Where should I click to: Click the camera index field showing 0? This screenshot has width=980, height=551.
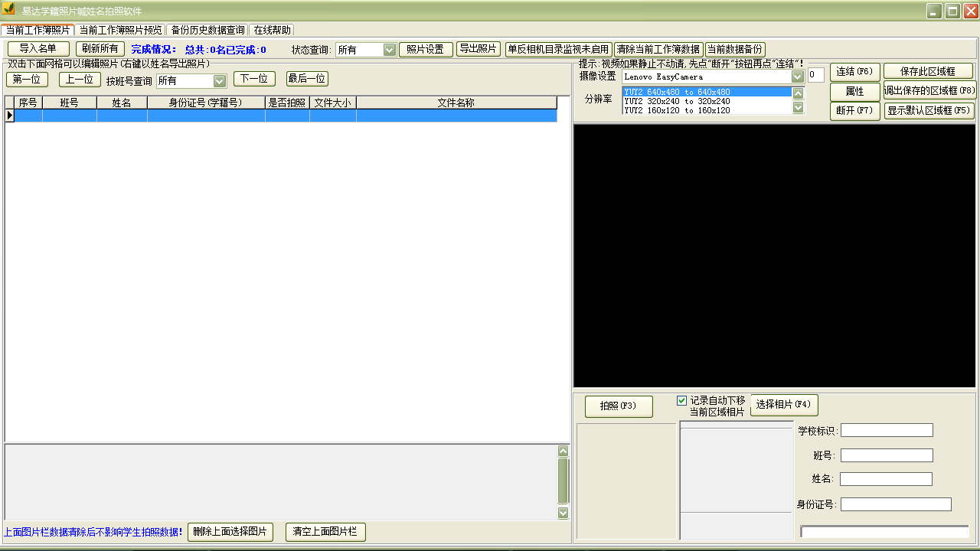[816, 75]
